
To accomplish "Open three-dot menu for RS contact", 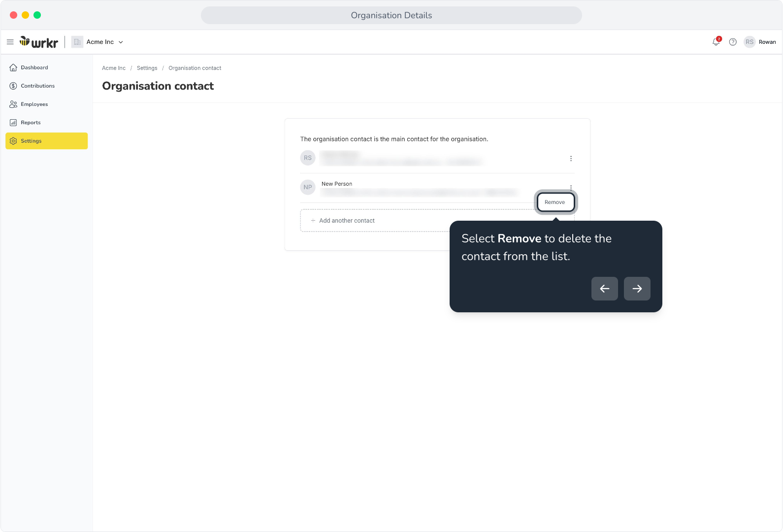I will pos(571,159).
